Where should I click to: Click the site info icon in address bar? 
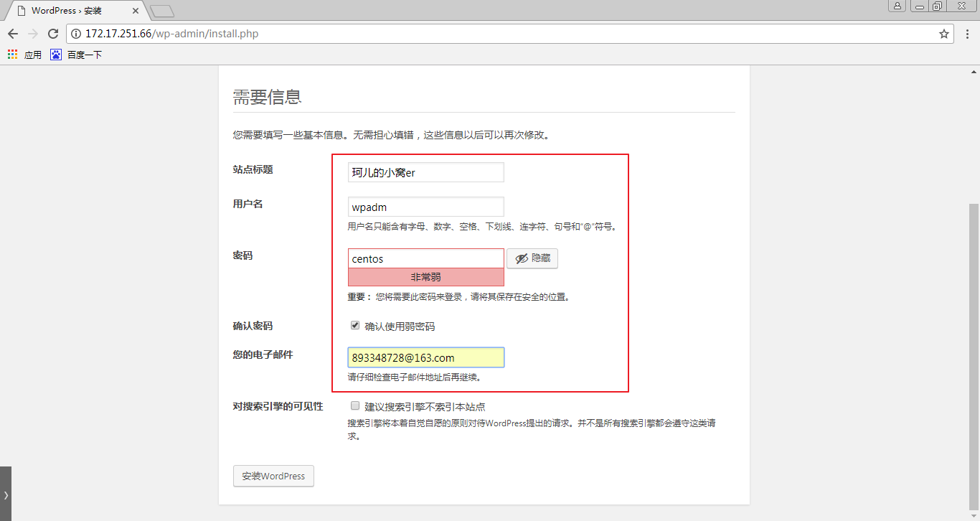click(76, 34)
